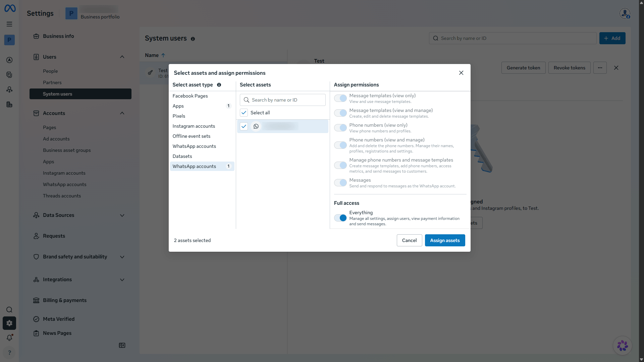This screenshot has height=362, width=644.
Task: Click the Meta Verified badge icon
Action: coord(36,319)
